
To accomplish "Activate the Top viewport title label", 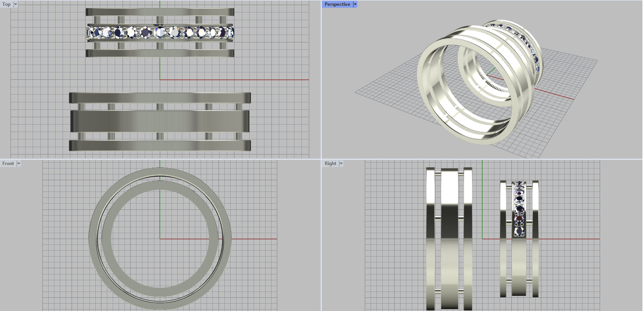I will (x=6, y=4).
